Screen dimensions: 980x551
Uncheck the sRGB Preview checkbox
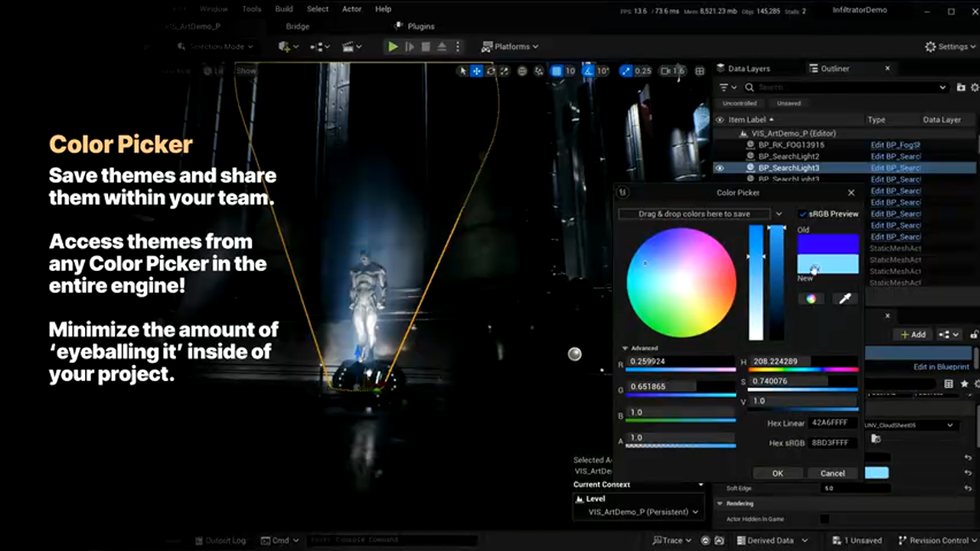coord(802,214)
